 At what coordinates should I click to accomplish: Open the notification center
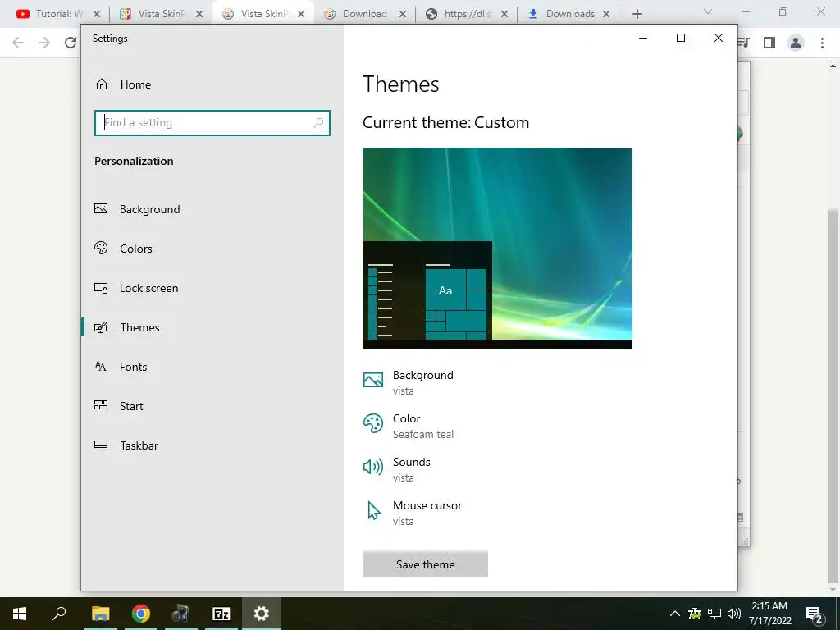[815, 614]
